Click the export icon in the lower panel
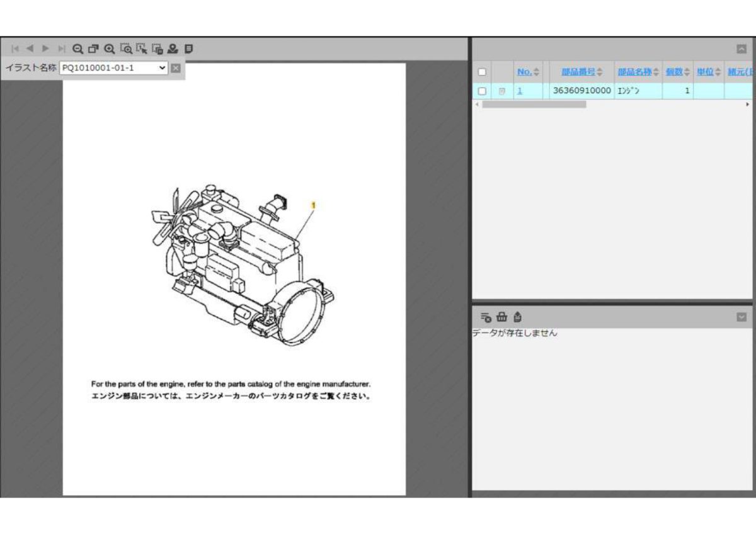The width and height of the screenshot is (756, 534). pos(517,317)
